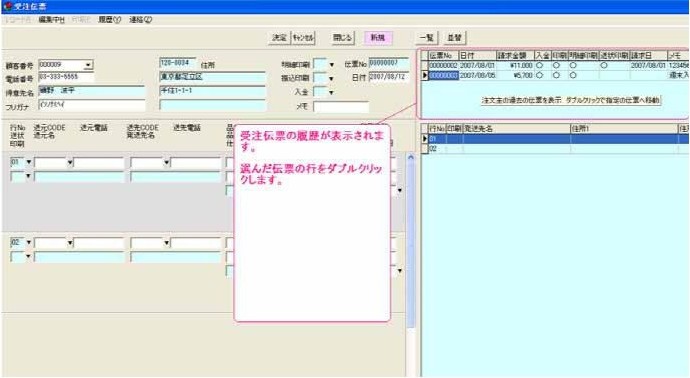Image resolution: width=690 pixels, height=378 pixels.
Task: Click the 印刷 circle for slip 00000003
Action: point(556,75)
